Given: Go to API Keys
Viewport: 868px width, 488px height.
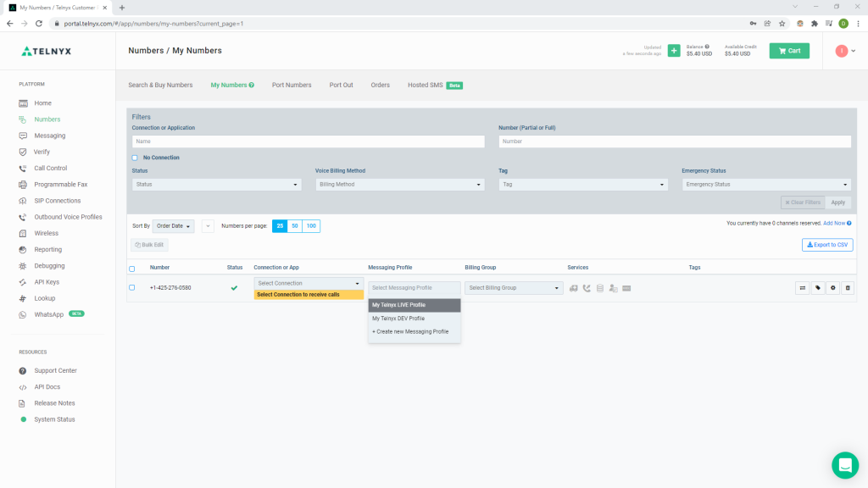Looking at the screenshot, I should [47, 282].
